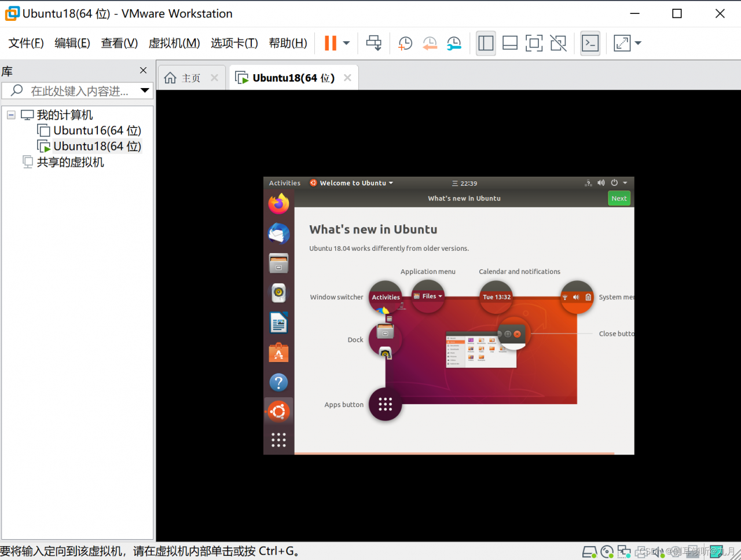Open the library search options dropdown arrow

[x=145, y=90]
